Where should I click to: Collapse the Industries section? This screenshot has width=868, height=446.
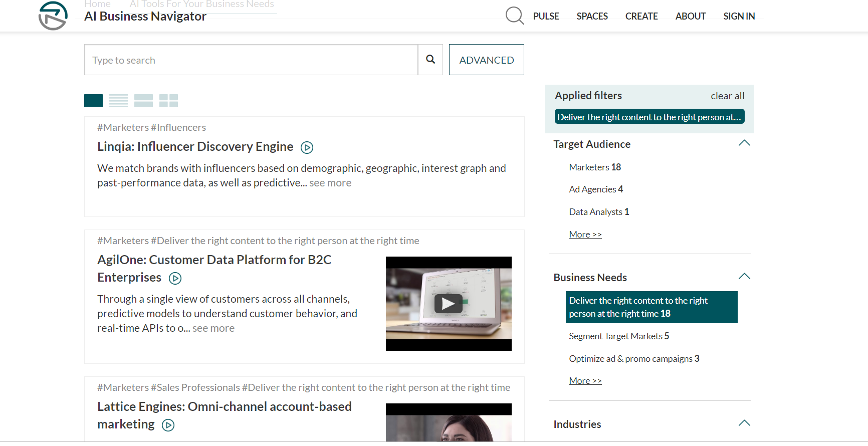point(744,423)
